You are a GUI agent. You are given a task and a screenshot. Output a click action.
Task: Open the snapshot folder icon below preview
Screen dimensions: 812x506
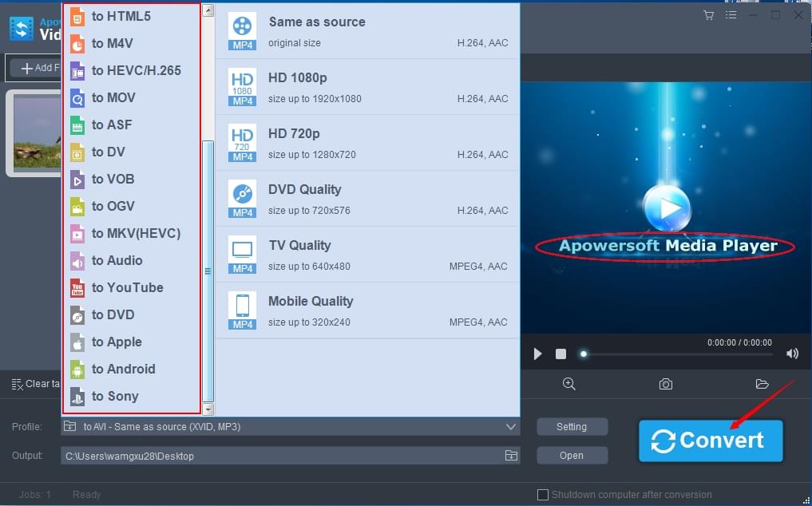[762, 384]
